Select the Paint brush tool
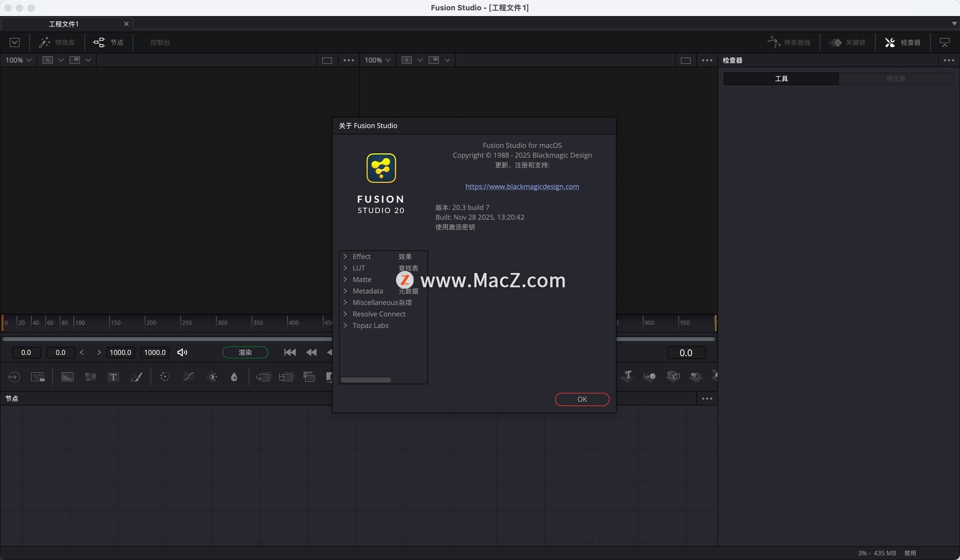Screen dimensions: 960x560 (136, 377)
